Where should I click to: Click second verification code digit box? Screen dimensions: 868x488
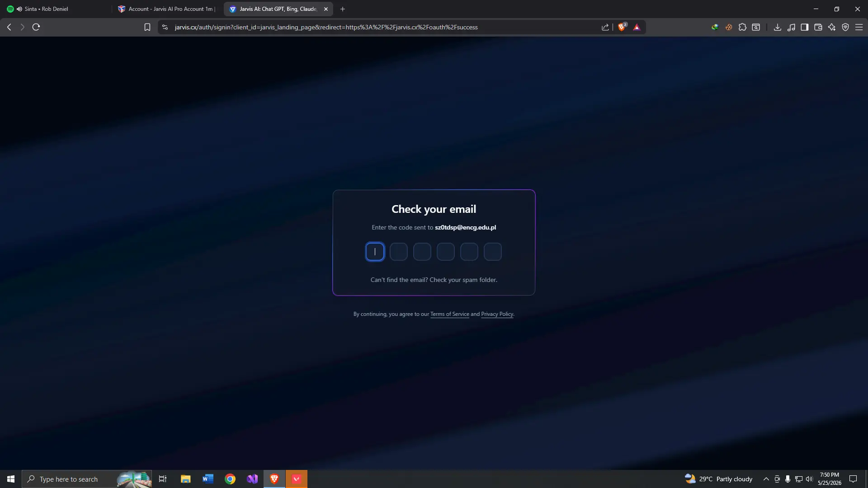click(398, 252)
